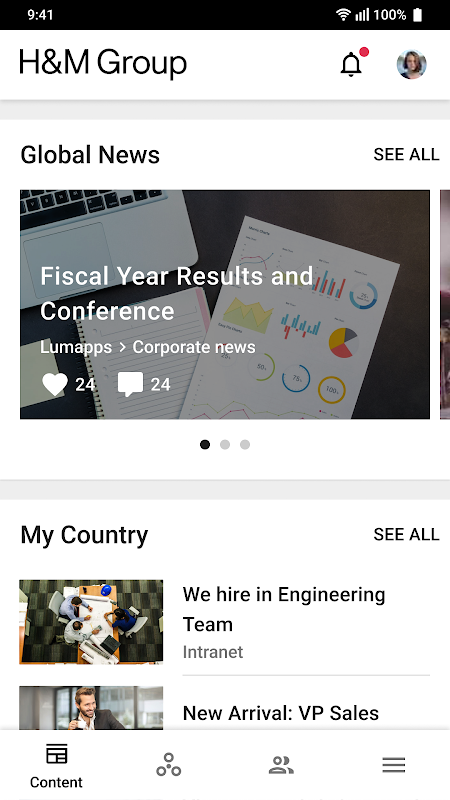Open Lumapps > Corporate news breadcrumb

[x=147, y=347]
